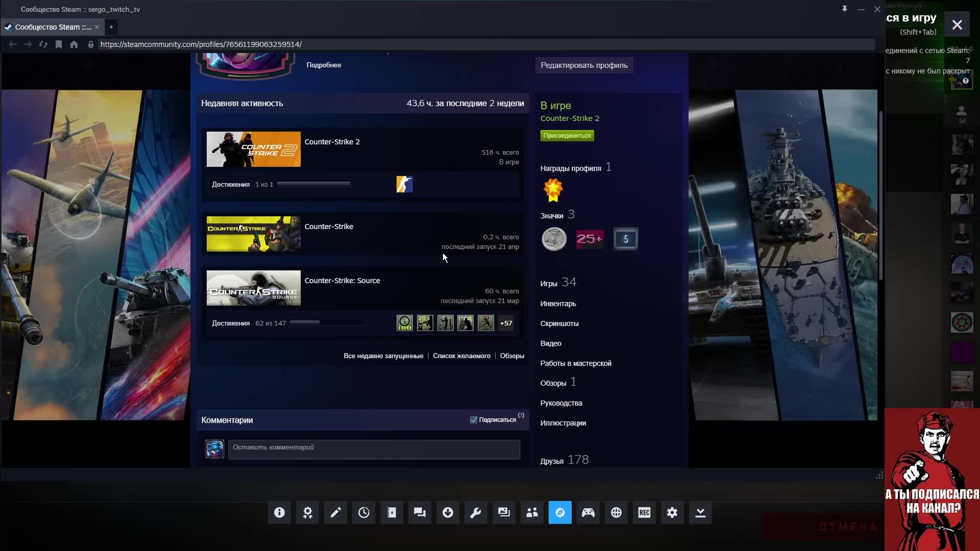Screen dimensions: 980x551
Task: Close the Сообщество Steam tab
Action: [97, 27]
